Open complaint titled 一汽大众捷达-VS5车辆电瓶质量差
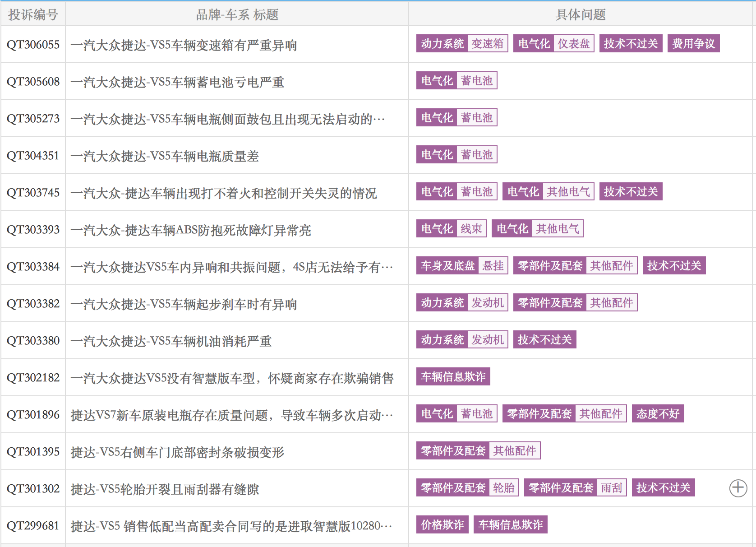This screenshot has height=547, width=756. pos(165,156)
